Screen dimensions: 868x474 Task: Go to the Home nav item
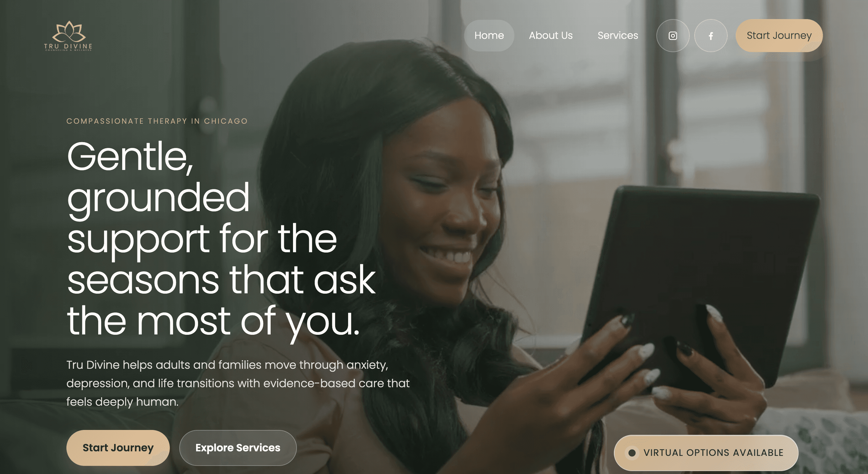[489, 36]
